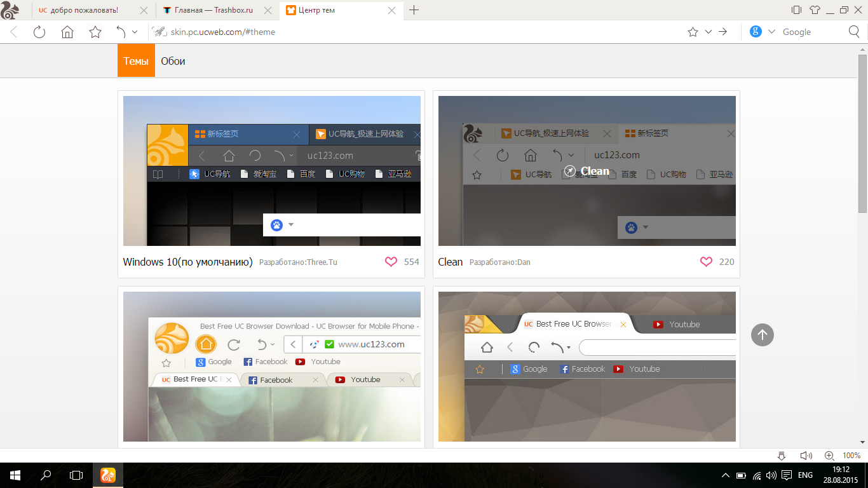This screenshot has height=488, width=868.
Task: Open the T-shirt skin icon in title bar
Action: pyautogui.click(x=815, y=10)
